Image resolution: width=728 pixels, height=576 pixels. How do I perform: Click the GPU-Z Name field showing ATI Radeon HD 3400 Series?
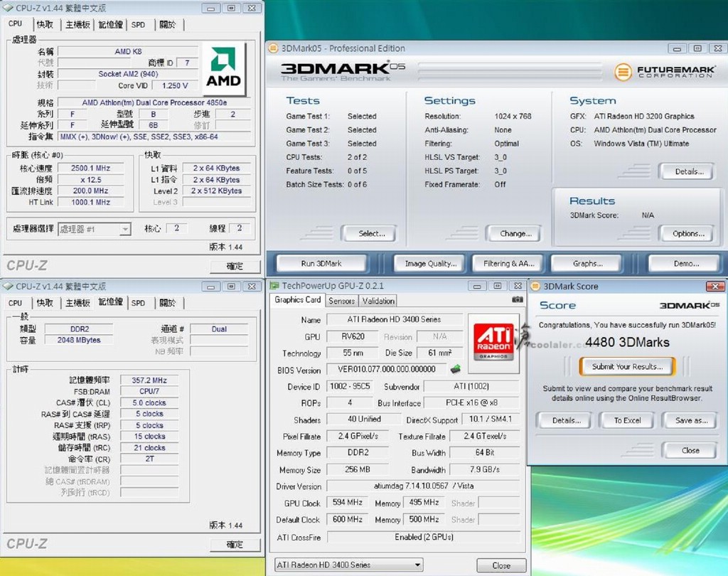click(395, 319)
